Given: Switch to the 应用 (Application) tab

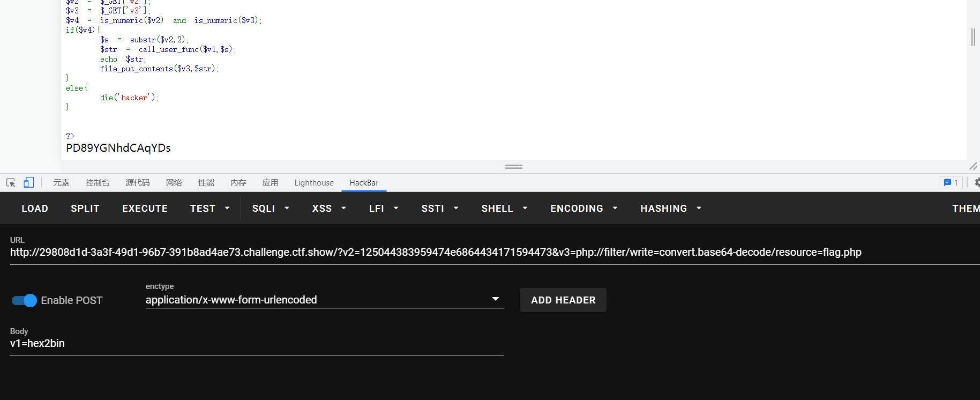Looking at the screenshot, I should pos(271,183).
